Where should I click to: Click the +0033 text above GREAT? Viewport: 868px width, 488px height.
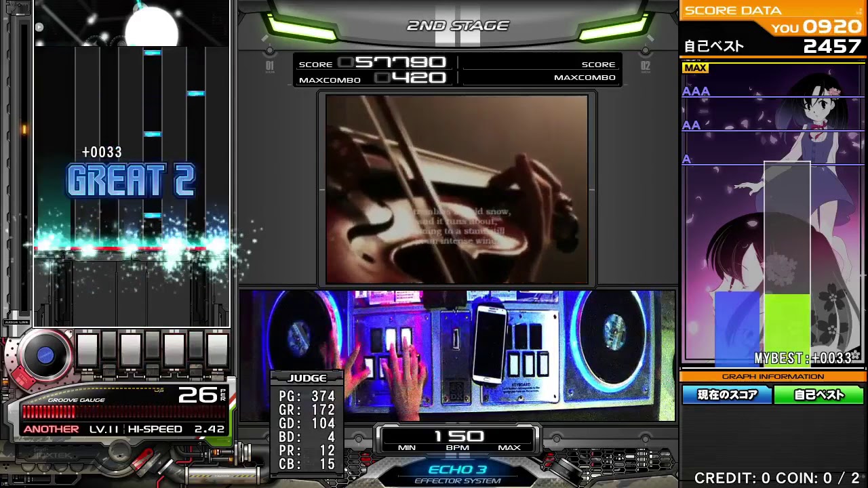(102, 152)
